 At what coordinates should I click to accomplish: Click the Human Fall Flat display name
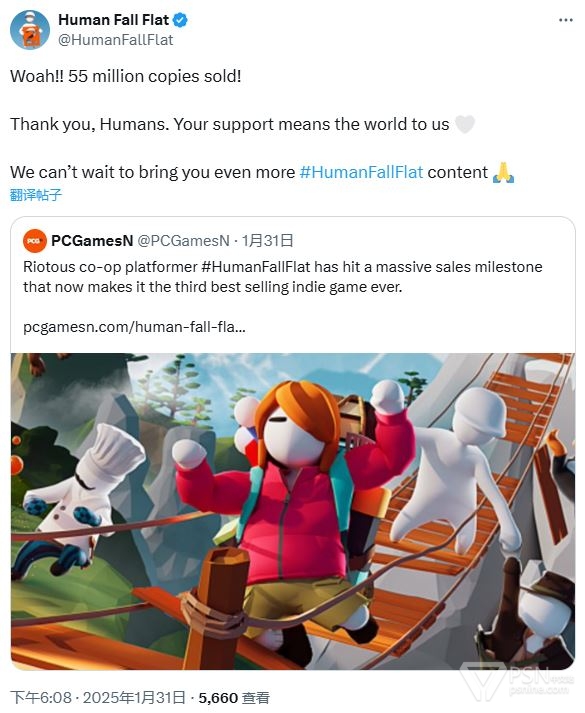tap(114, 20)
